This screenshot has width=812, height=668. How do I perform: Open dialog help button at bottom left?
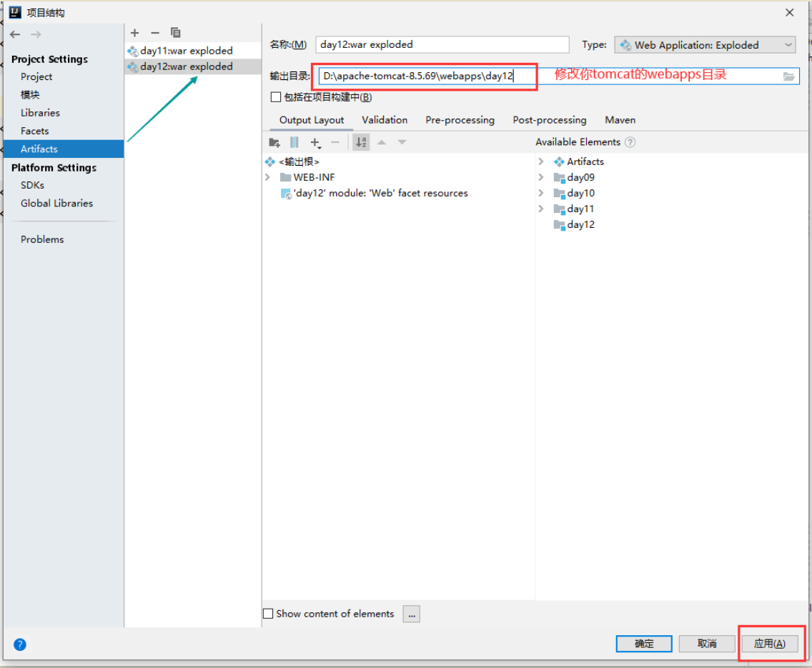20,644
